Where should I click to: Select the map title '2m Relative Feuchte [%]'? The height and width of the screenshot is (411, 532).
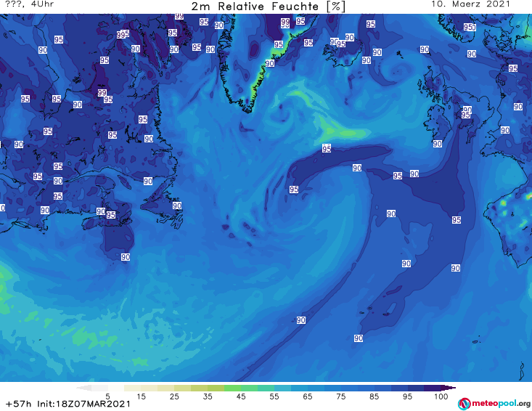pyautogui.click(x=268, y=7)
